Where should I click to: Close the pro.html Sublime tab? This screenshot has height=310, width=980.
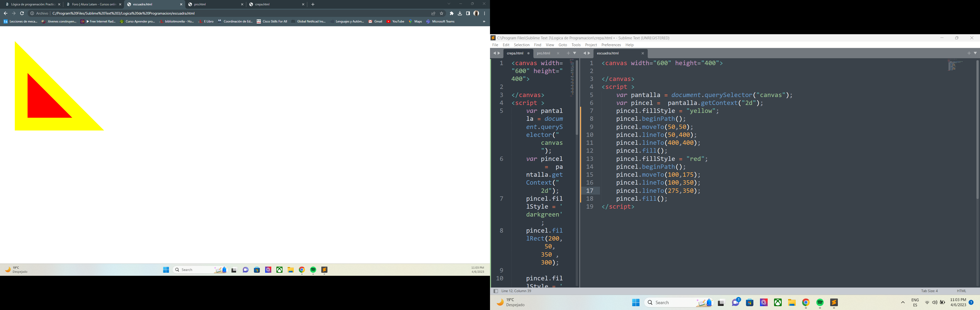pos(558,53)
